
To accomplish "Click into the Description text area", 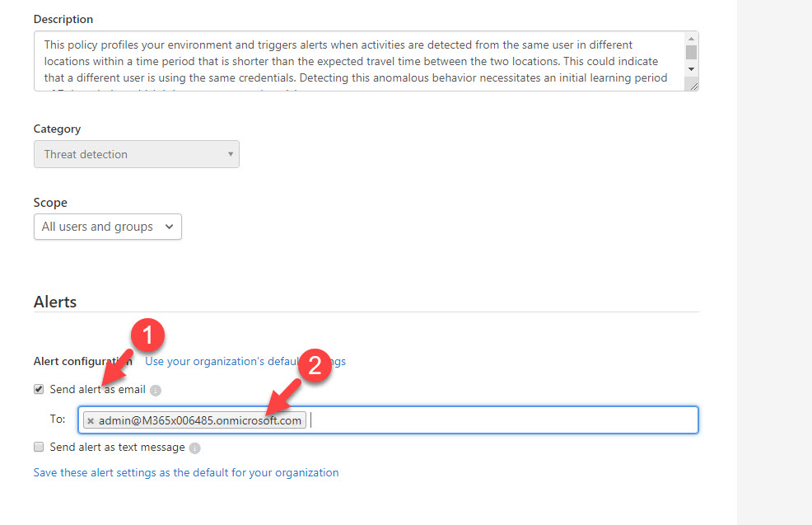I will [x=359, y=61].
